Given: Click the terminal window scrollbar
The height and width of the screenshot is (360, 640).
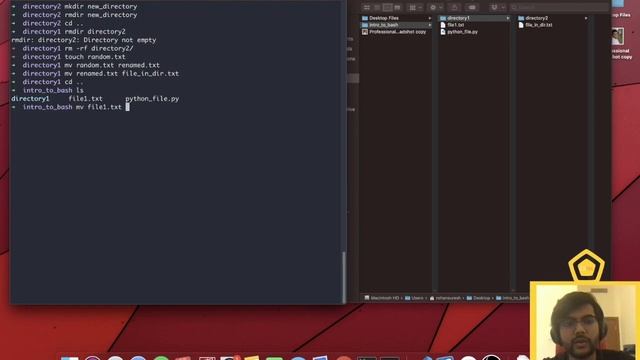Looking at the screenshot, I should (x=344, y=277).
